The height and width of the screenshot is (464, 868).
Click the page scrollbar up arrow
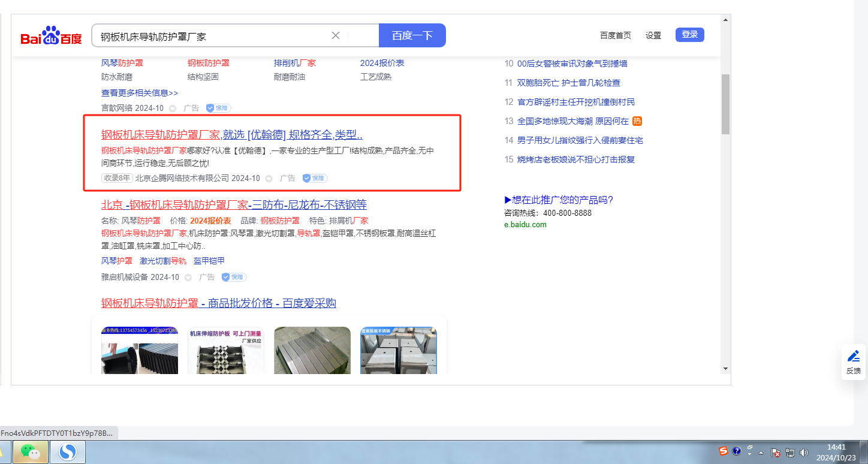point(725,20)
